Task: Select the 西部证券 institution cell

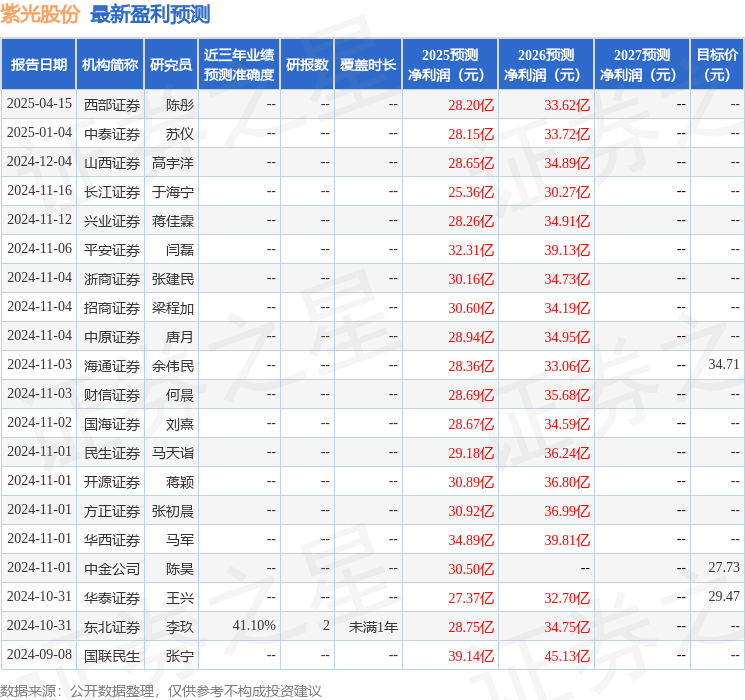Action: click(112, 105)
